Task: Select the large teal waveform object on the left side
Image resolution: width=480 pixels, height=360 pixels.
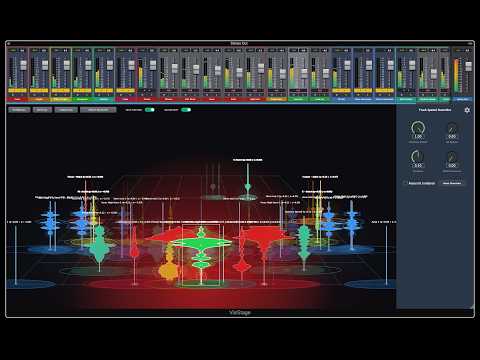Action: (99, 245)
